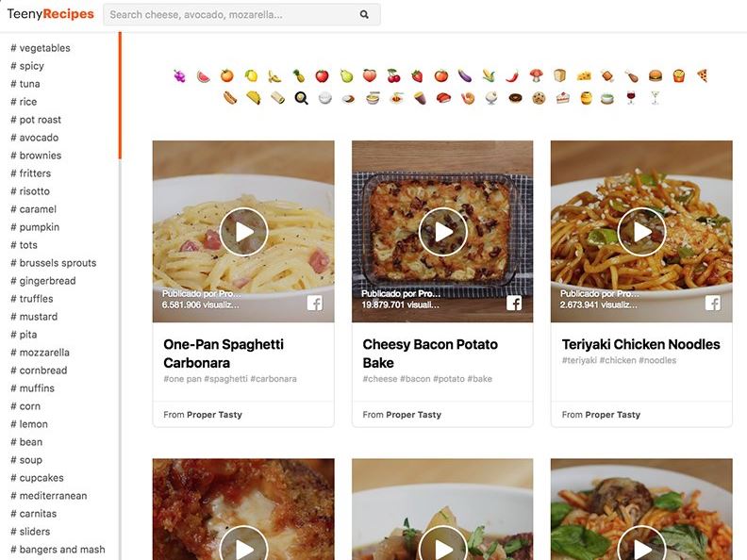Choose the peach emoji

tap(370, 75)
